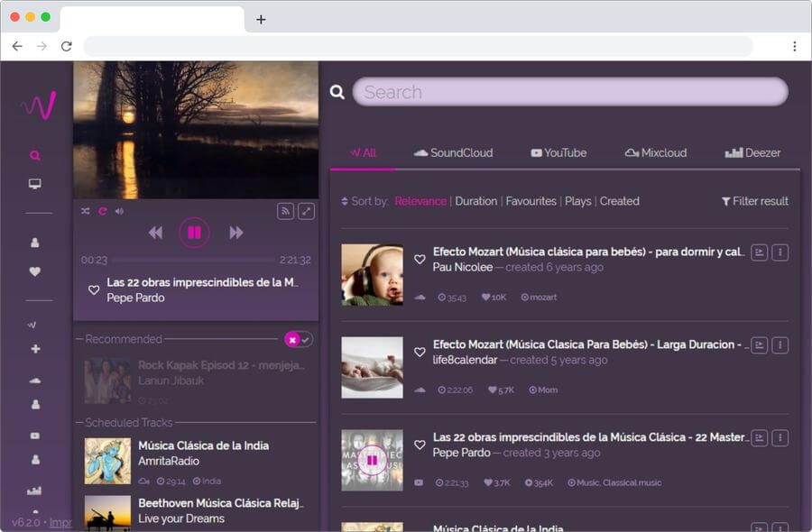812x532 pixels.
Task: Go back in the browser
Action: [x=17, y=46]
